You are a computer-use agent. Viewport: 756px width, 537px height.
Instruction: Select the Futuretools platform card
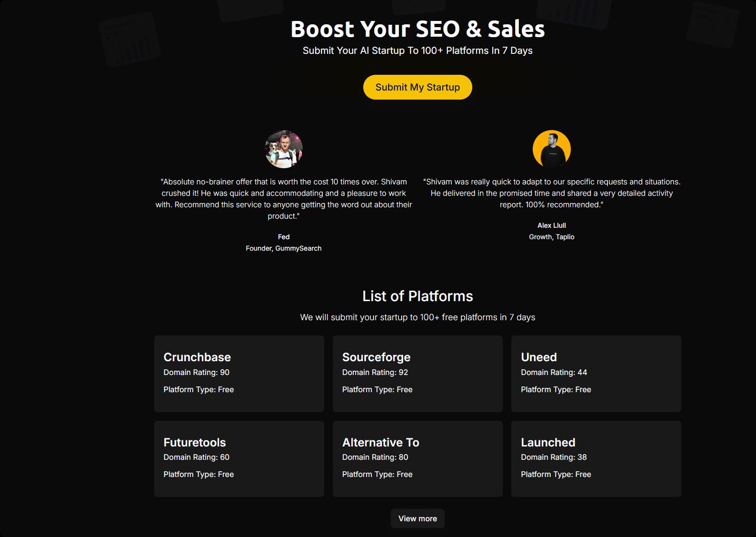pos(239,458)
